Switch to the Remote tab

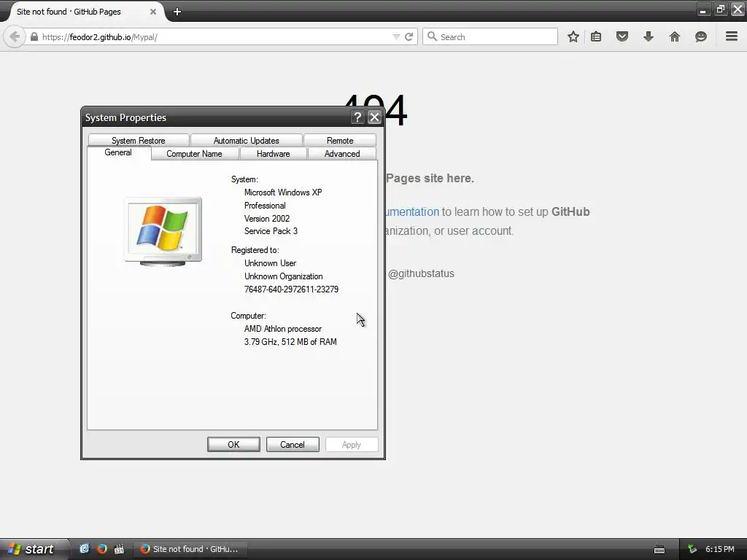coord(340,141)
